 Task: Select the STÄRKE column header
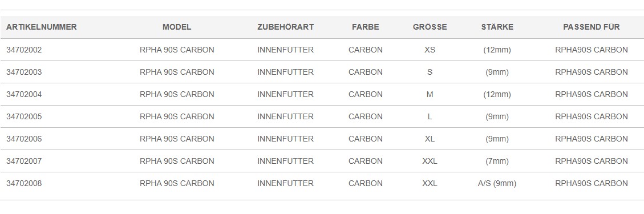497,27
